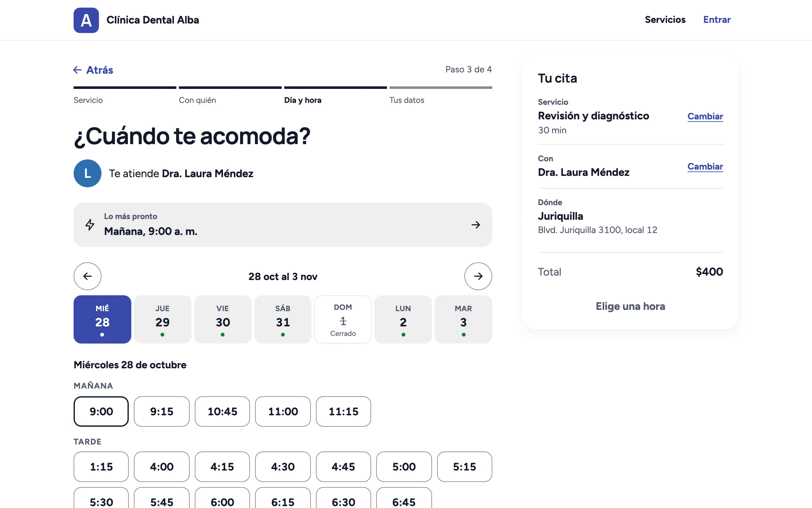Click the 'Paso 3 de 4' indicator
Viewport: 812px width, 508px height.
pyautogui.click(x=468, y=70)
